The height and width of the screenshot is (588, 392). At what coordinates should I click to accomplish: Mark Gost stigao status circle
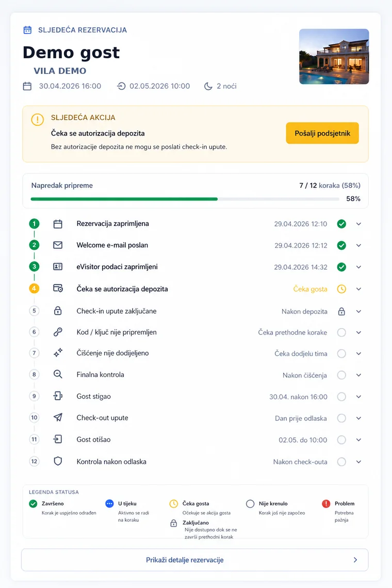(x=341, y=397)
